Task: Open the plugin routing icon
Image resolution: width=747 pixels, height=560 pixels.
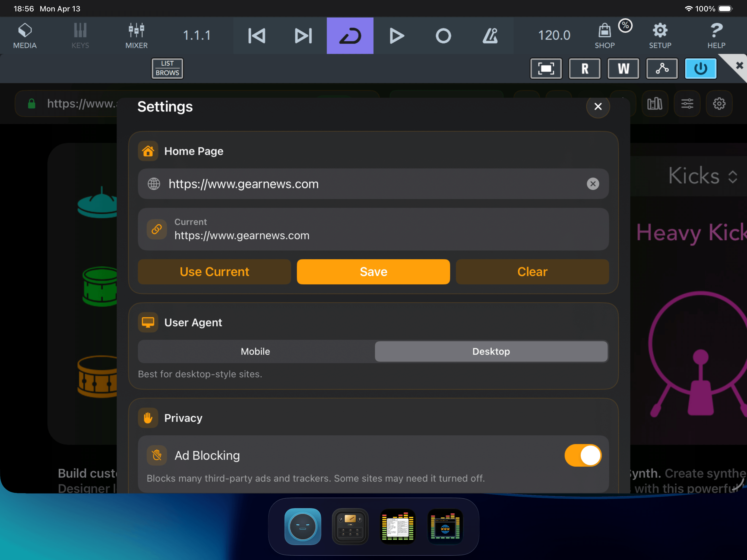Action: pos(662,69)
